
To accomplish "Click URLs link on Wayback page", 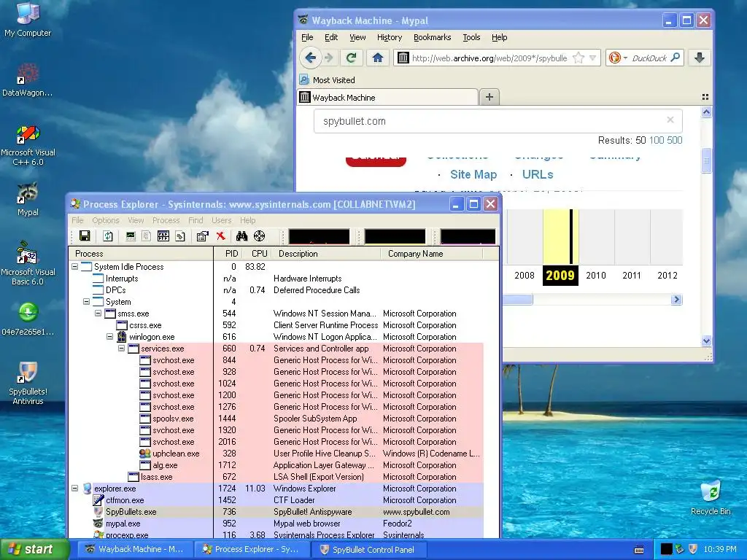I will [x=538, y=175].
